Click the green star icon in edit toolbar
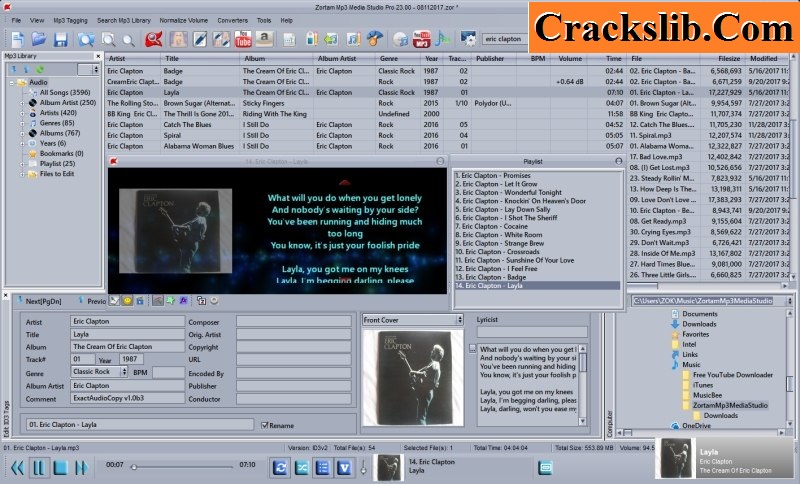 170,300
